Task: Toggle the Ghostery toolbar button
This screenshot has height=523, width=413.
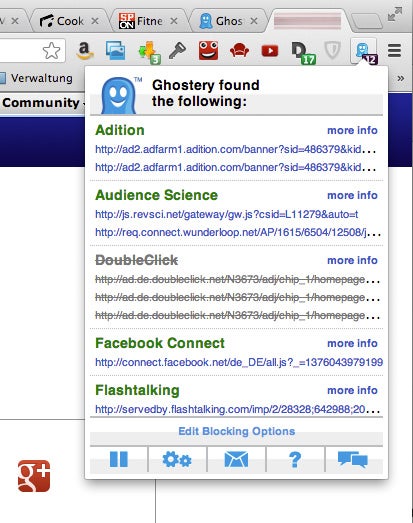Action: click(364, 51)
